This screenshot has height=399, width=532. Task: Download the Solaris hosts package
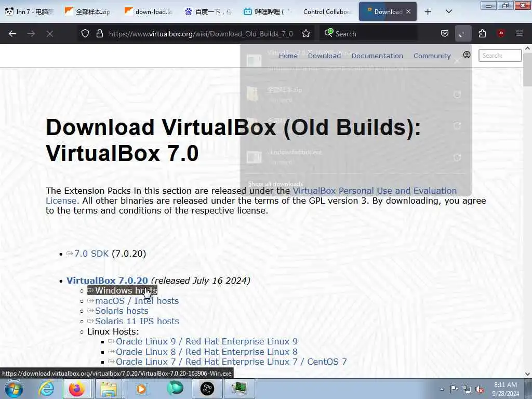tap(122, 311)
